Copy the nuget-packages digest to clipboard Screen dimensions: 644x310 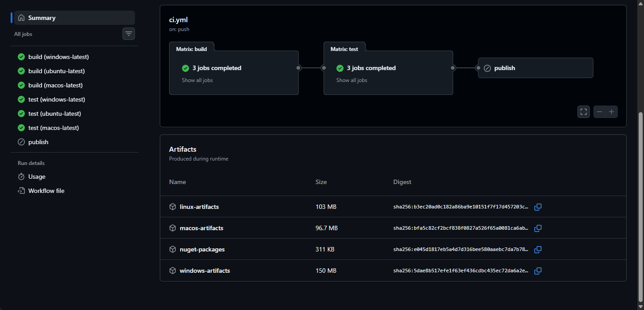[537, 250]
